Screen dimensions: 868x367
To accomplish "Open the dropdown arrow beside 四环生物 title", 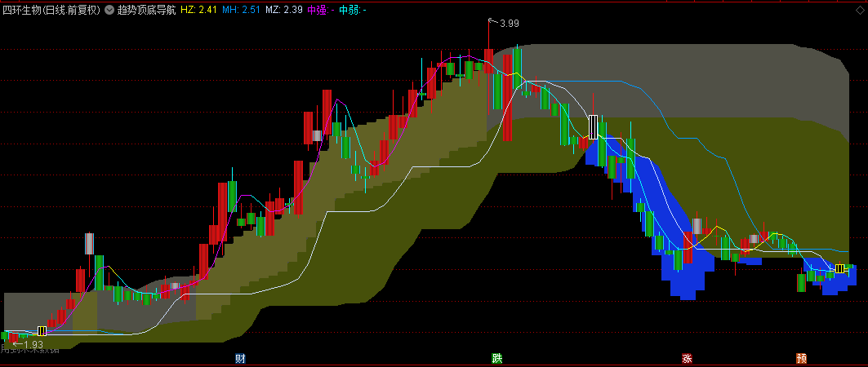I will pos(109,10).
